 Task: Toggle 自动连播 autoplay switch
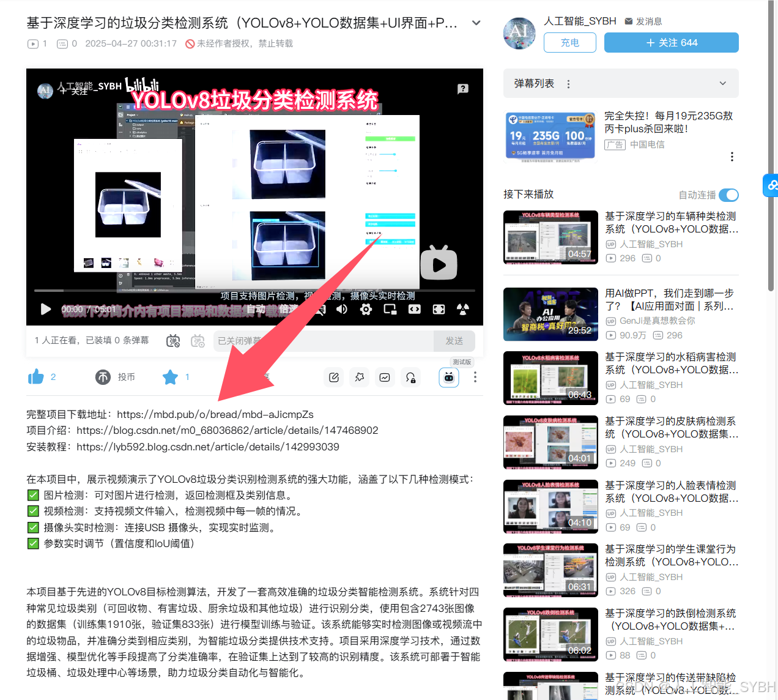(728, 195)
